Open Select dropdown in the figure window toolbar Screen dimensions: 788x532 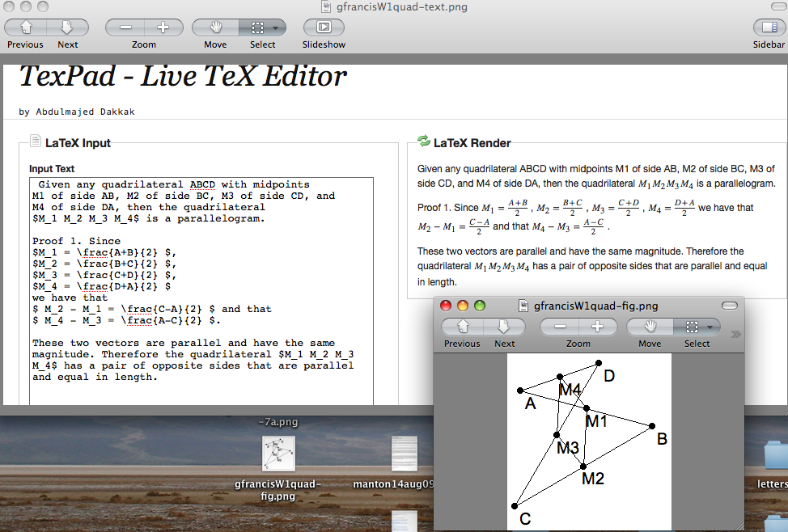pyautogui.click(x=710, y=327)
